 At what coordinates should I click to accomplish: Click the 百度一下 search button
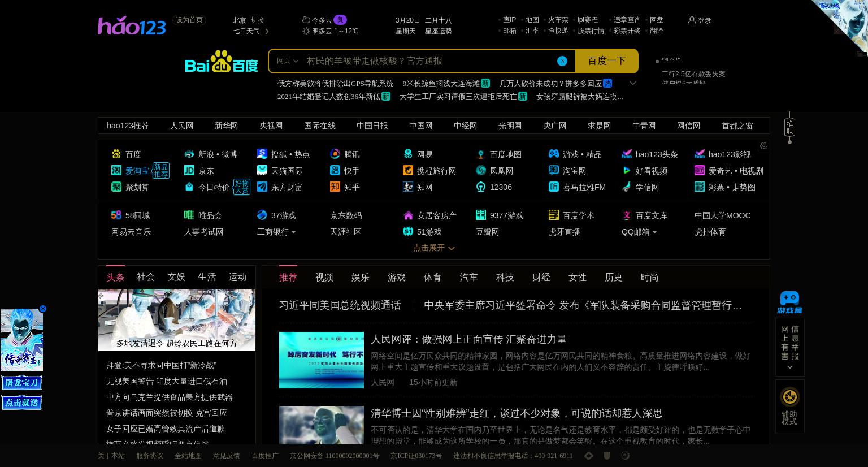click(607, 61)
